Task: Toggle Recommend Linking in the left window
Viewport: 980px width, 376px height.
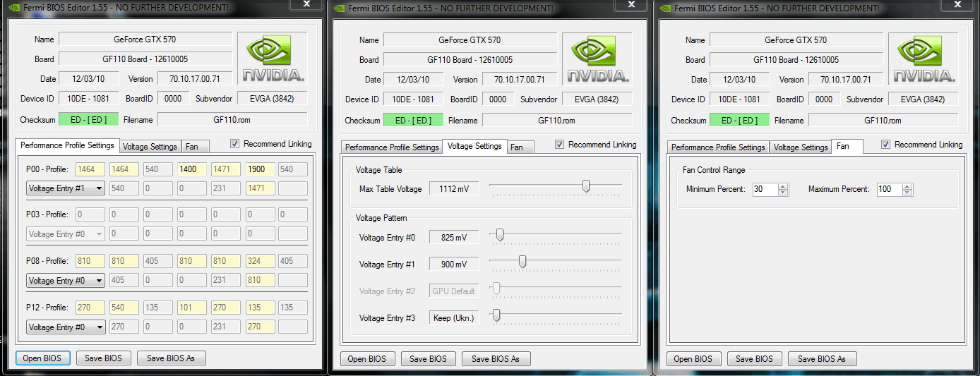Action: 235,144
